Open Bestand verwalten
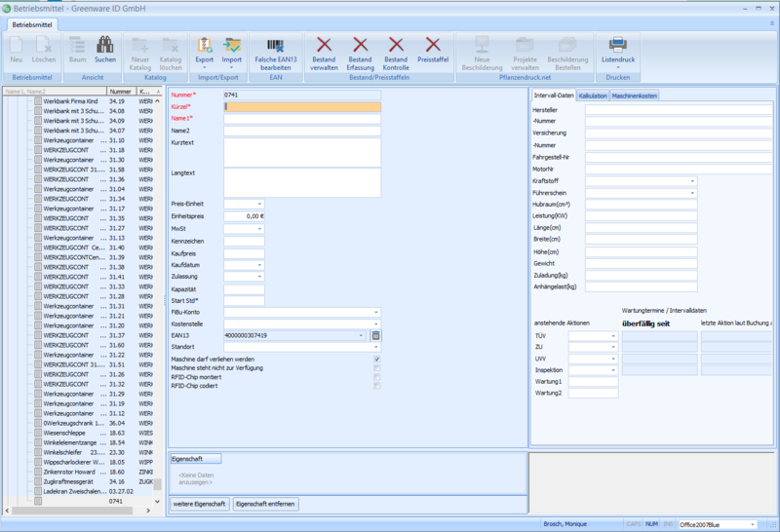Screen dimensions: 780x532 [324, 53]
